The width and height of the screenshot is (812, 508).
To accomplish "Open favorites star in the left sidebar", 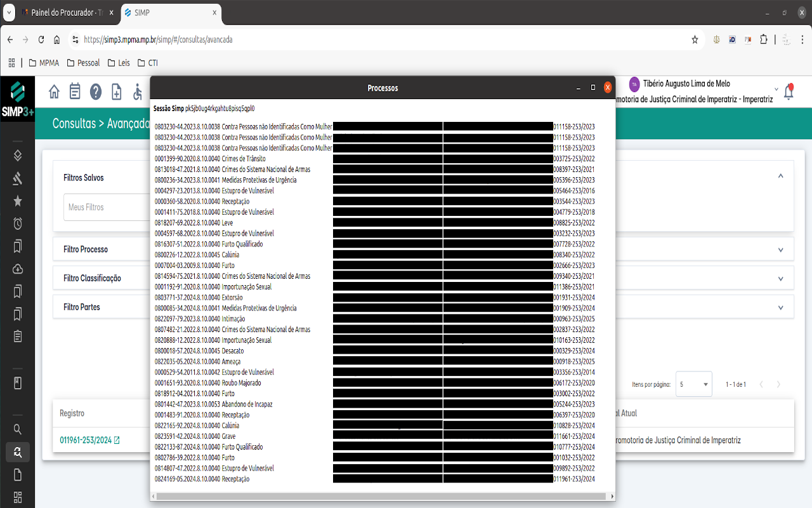I will point(18,201).
